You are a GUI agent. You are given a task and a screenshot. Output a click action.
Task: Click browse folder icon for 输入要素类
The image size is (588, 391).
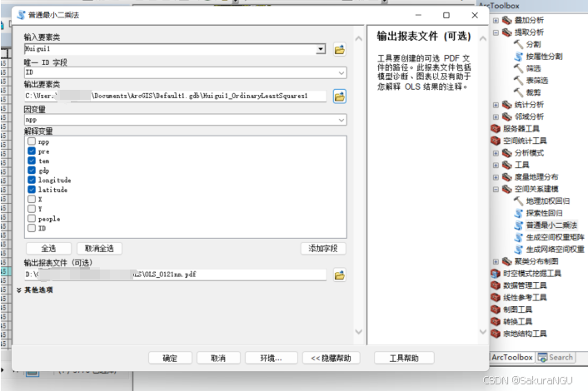pos(339,49)
